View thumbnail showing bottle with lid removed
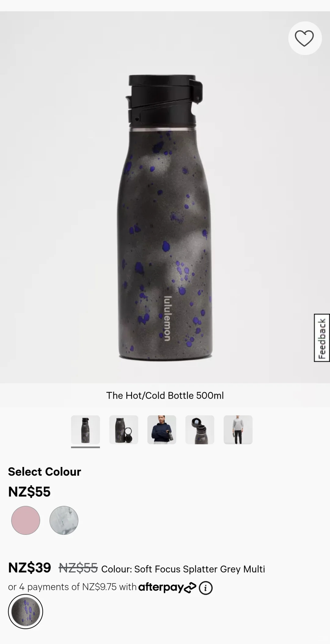This screenshot has width=330, height=644. (x=124, y=430)
